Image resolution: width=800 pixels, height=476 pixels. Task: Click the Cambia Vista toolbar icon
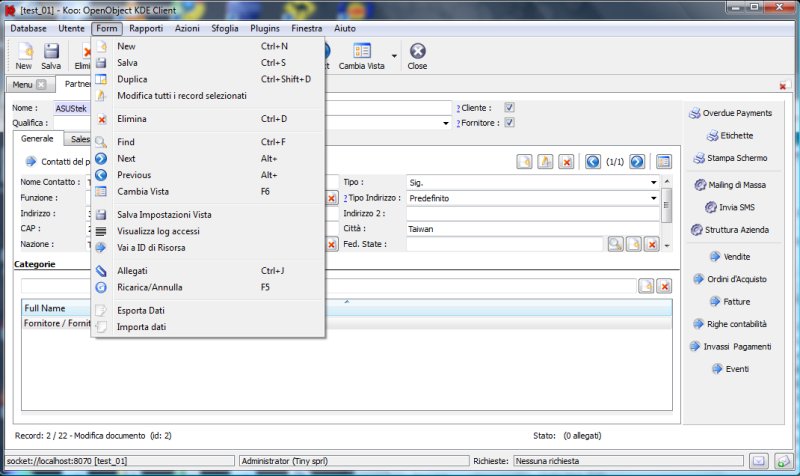(361, 55)
